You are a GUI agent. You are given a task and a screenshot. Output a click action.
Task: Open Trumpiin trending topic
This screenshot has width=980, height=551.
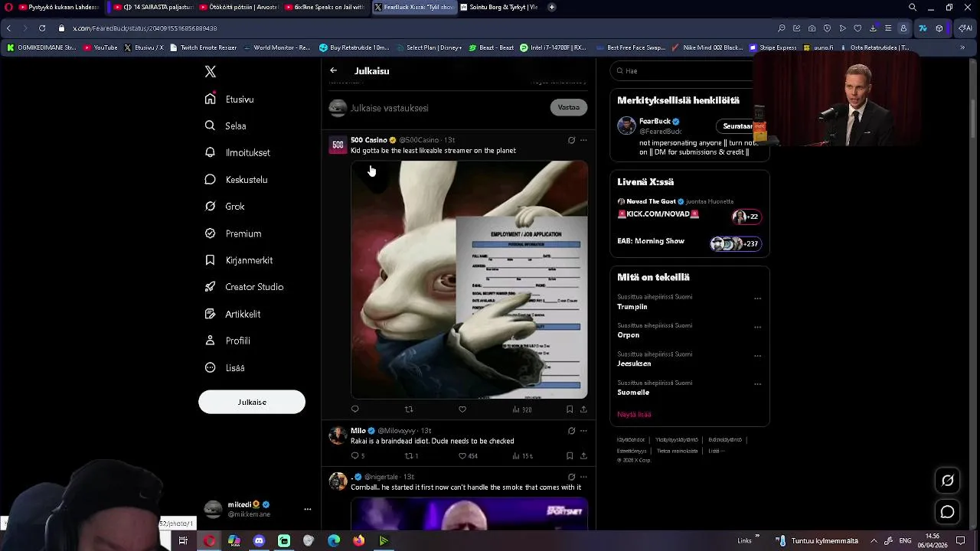click(x=632, y=307)
